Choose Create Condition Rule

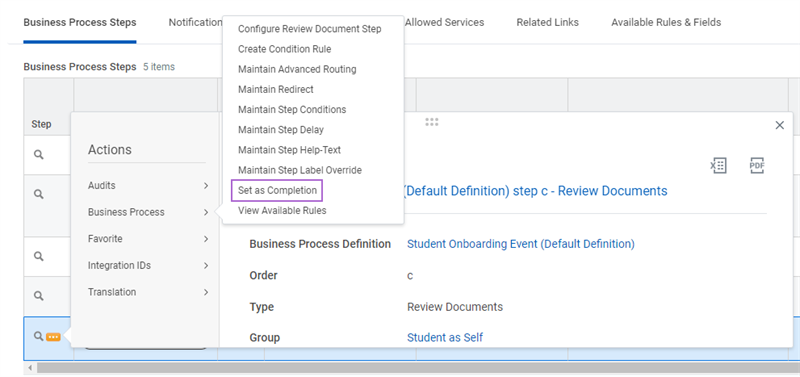(284, 49)
